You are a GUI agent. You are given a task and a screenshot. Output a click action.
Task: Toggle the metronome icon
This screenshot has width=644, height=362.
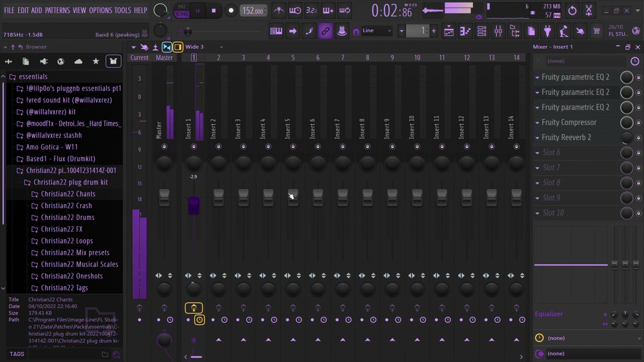click(278, 10)
